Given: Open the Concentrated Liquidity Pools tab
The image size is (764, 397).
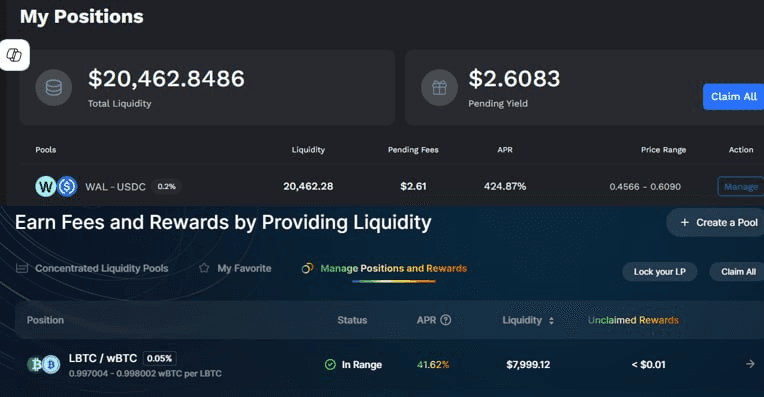Looking at the screenshot, I should [x=93, y=268].
